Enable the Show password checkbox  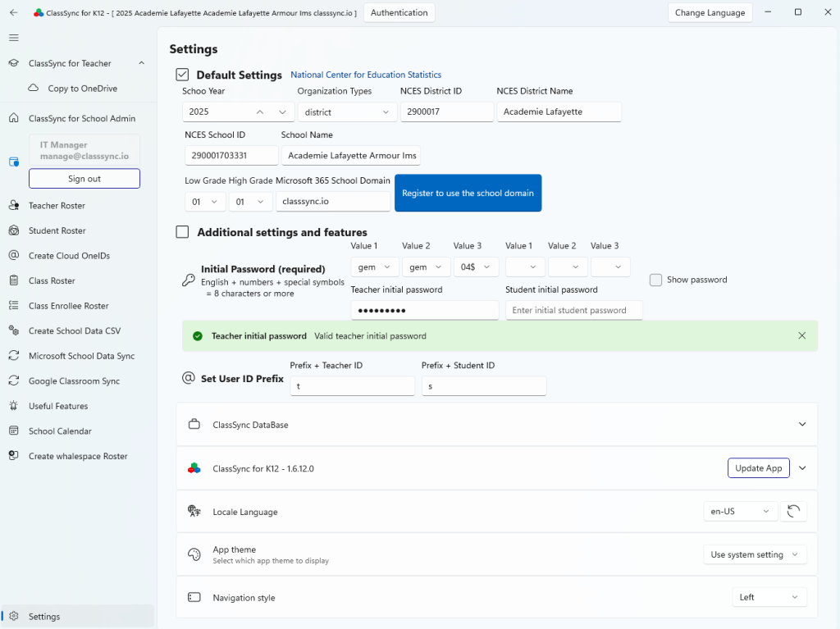point(655,280)
